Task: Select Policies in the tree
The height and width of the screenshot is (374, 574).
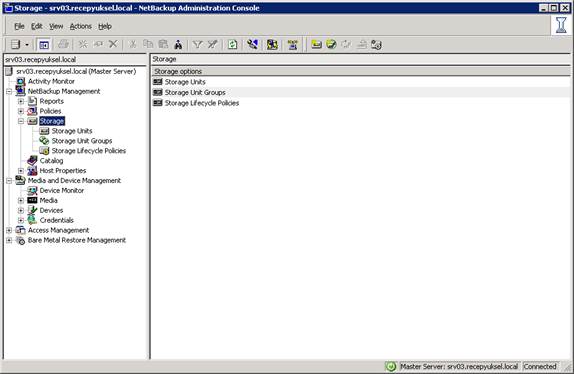Action: click(51, 111)
